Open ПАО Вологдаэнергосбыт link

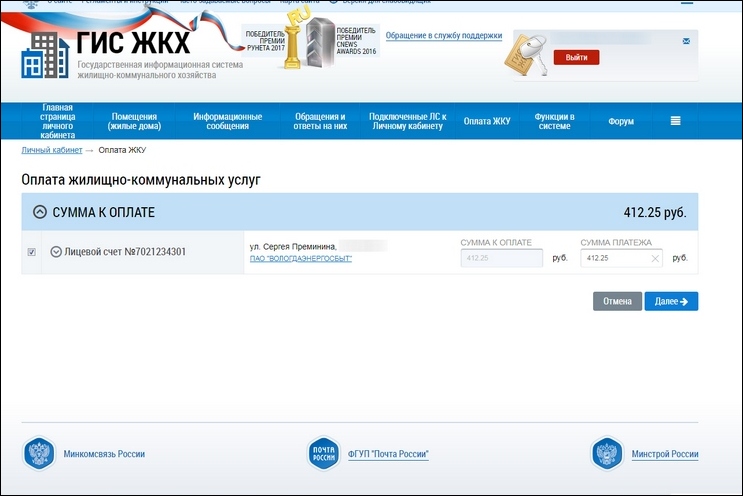[300, 259]
